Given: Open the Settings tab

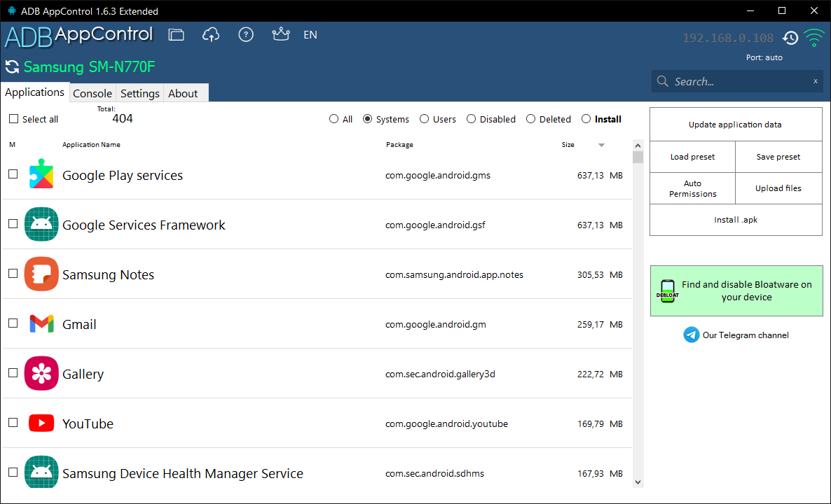Looking at the screenshot, I should tap(140, 93).
